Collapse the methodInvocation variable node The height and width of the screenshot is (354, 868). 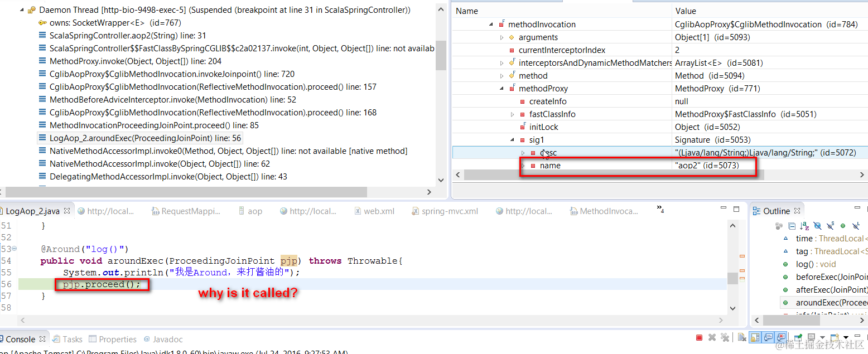click(491, 25)
